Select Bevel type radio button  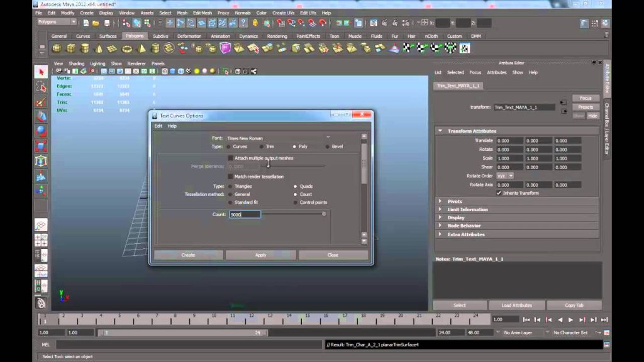[x=327, y=146]
